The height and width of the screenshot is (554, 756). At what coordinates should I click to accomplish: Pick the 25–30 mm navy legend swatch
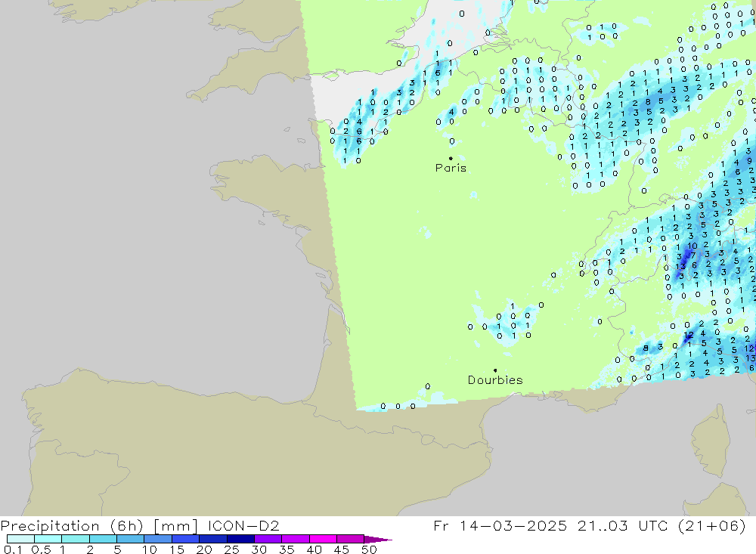click(240, 539)
